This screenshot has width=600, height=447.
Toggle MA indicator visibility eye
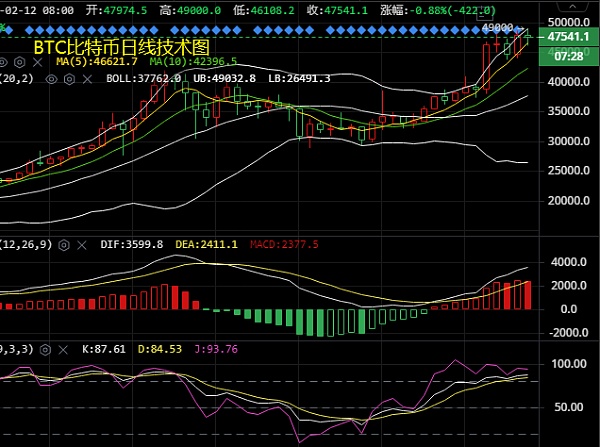point(3,62)
